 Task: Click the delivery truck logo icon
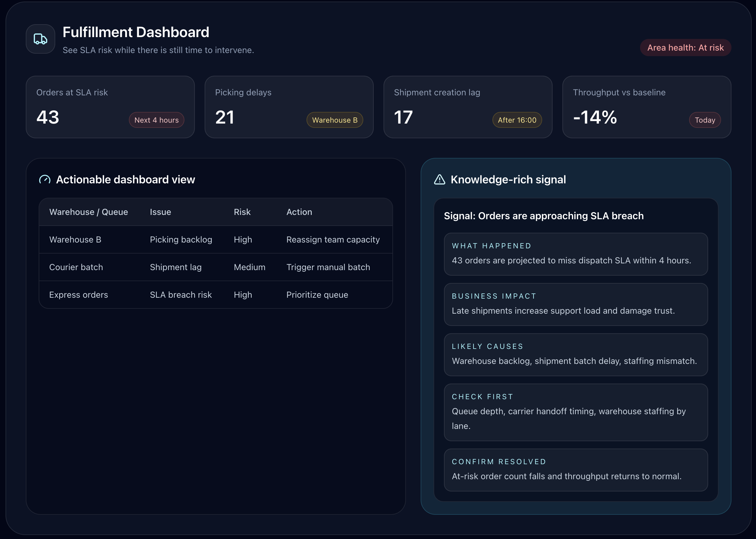point(40,39)
